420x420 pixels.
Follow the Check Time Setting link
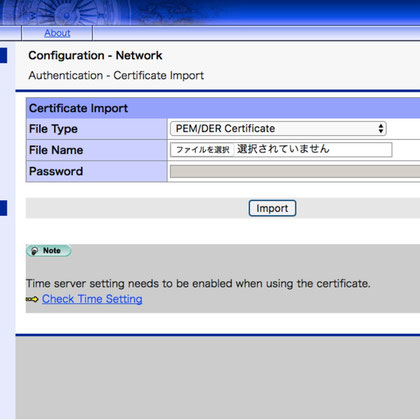click(x=92, y=299)
